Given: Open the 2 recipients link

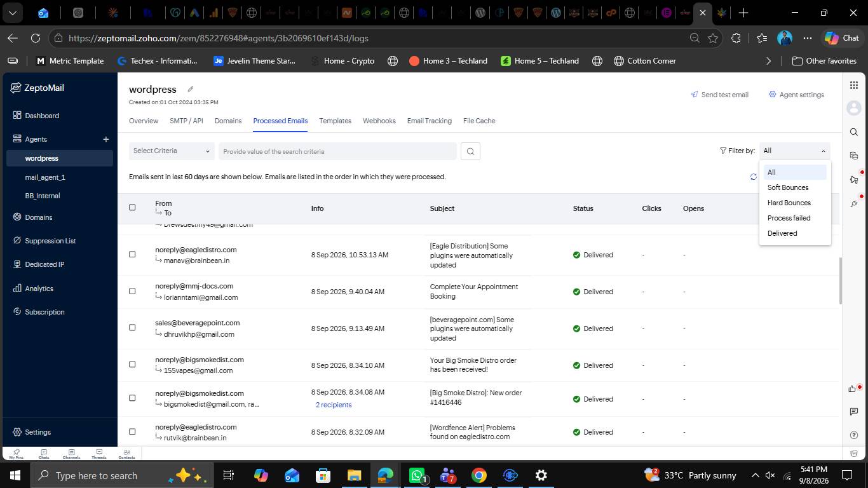Looking at the screenshot, I should (334, 405).
